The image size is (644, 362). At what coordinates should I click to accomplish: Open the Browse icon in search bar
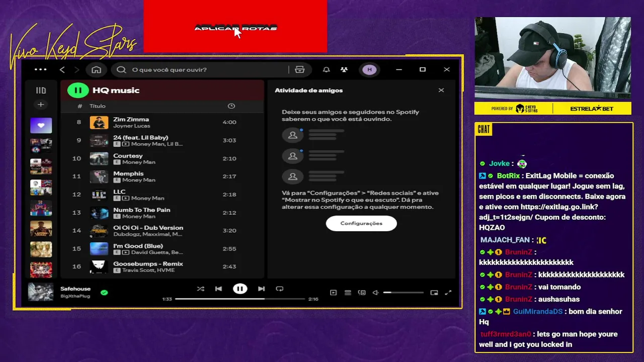300,69
